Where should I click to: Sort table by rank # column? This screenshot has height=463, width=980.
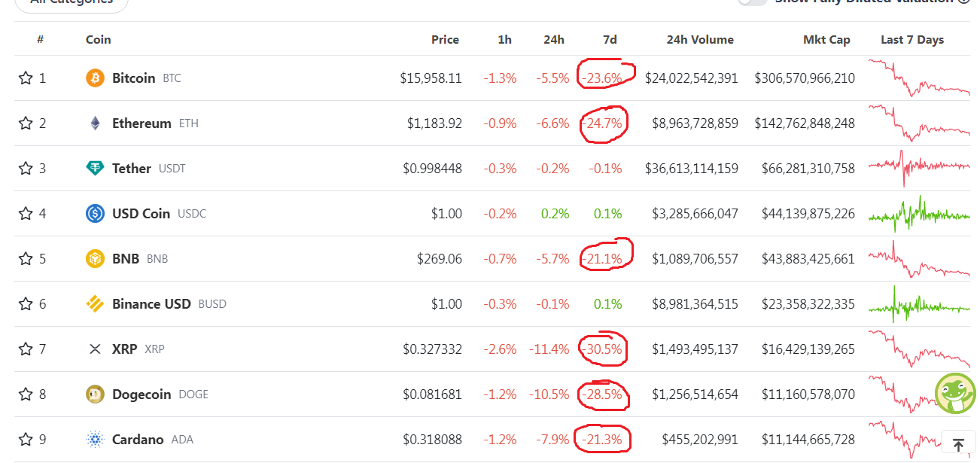(x=40, y=40)
